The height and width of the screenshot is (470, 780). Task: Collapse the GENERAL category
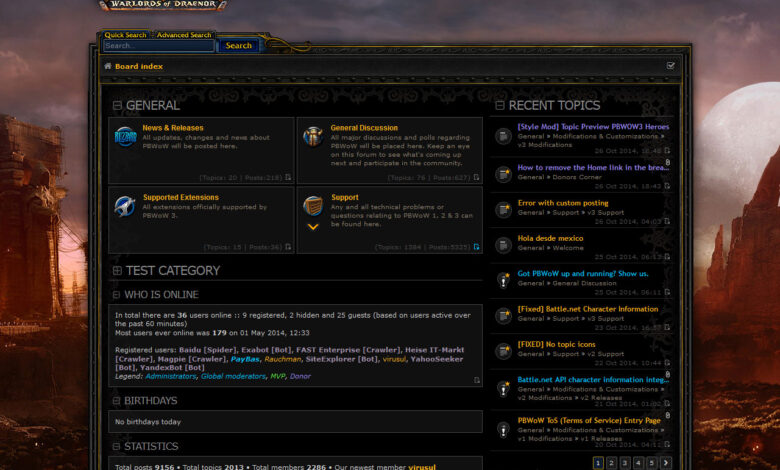(x=117, y=105)
